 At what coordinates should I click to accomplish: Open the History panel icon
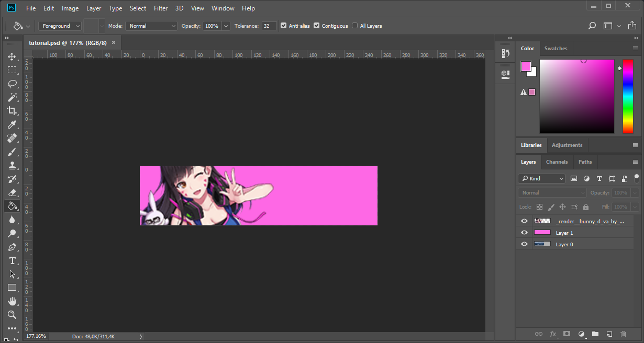point(505,53)
